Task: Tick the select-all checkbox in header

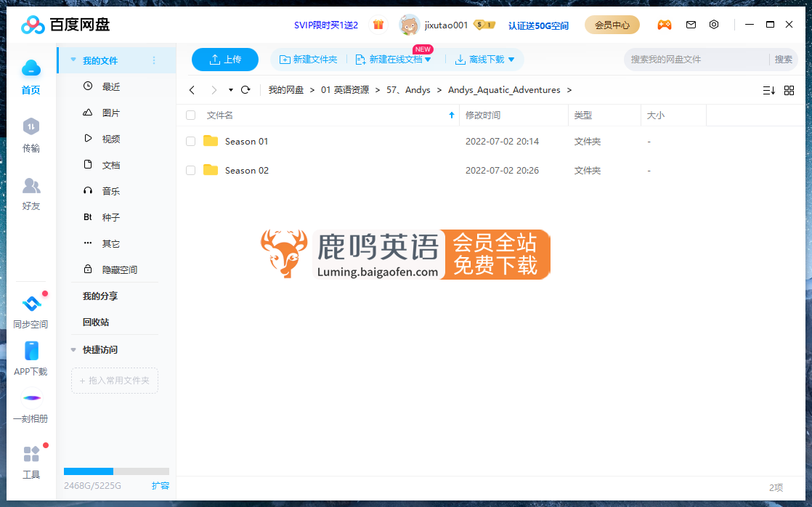Action: pyautogui.click(x=190, y=115)
